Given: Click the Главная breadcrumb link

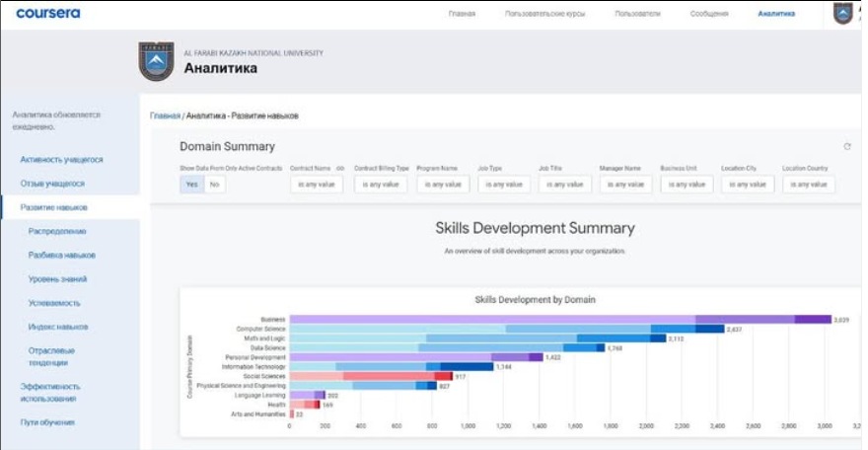Looking at the screenshot, I should tap(165, 115).
